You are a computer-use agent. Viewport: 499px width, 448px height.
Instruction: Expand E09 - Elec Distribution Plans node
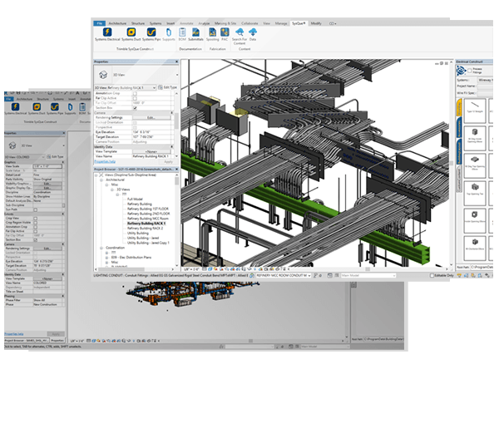tap(107, 258)
